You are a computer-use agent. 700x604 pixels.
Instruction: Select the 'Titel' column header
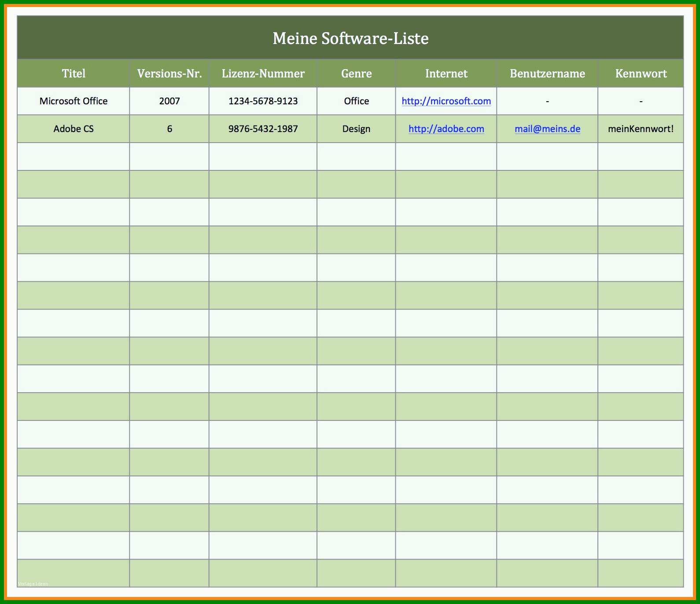pos(74,73)
